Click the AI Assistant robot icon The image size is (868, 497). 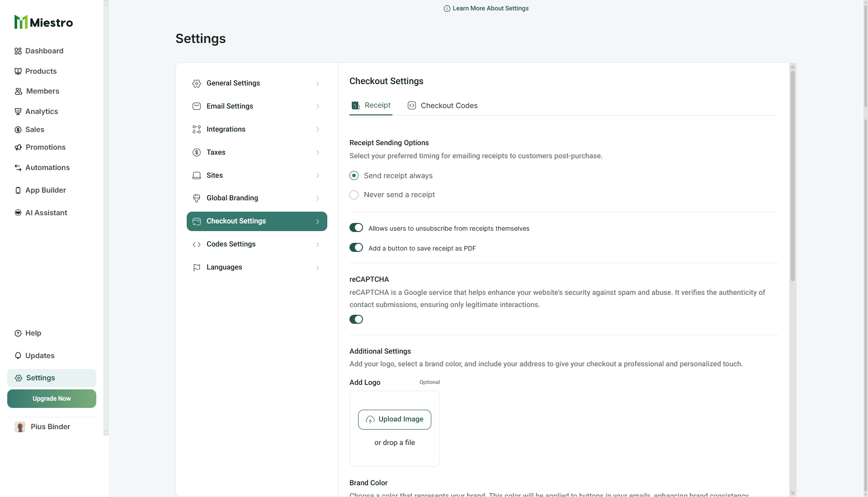click(18, 213)
